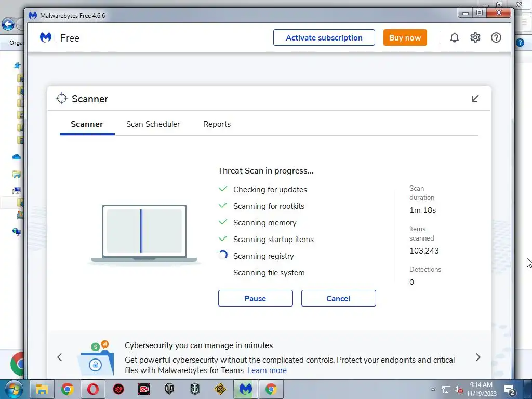The height and width of the screenshot is (399, 532).
Task: Click the items scanned value 103,243
Action: pyautogui.click(x=424, y=251)
